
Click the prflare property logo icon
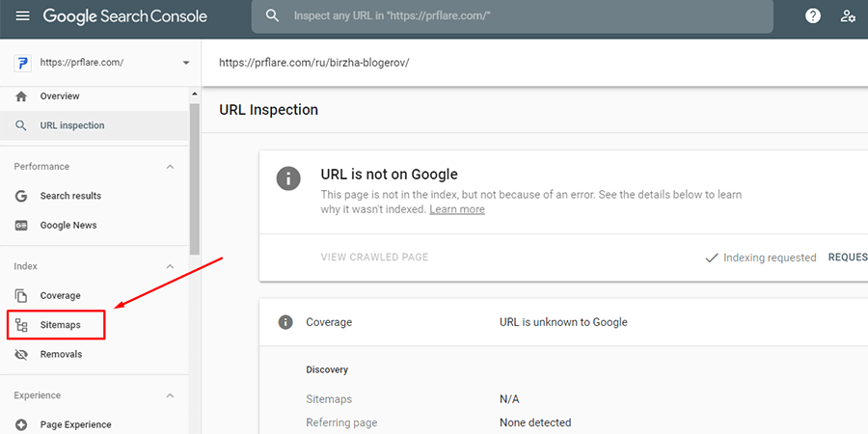(x=21, y=63)
